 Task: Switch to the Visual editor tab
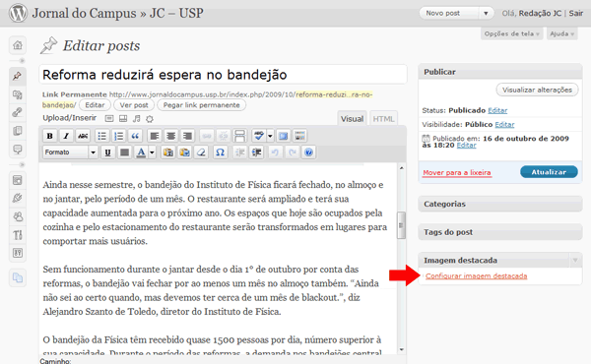(x=352, y=119)
